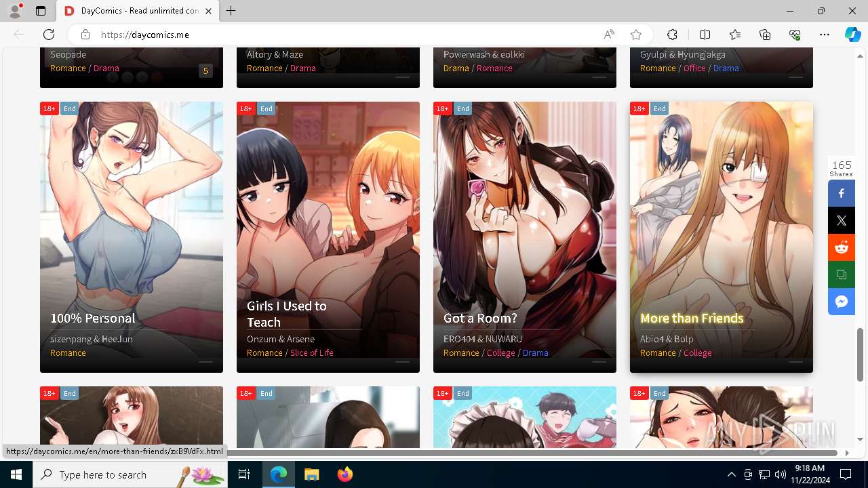The height and width of the screenshot is (488, 868).
Task: Open Microsoft Edge from taskbar
Action: tap(279, 474)
